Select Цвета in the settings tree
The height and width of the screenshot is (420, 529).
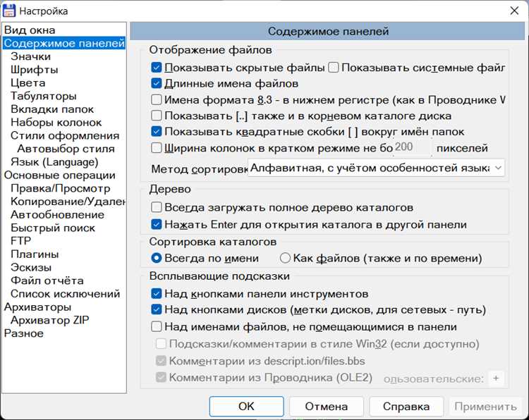28,82
